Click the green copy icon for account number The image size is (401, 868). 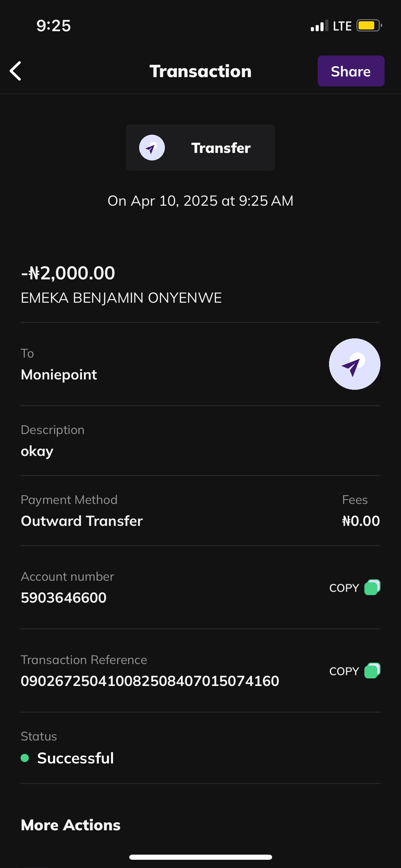pyautogui.click(x=372, y=588)
